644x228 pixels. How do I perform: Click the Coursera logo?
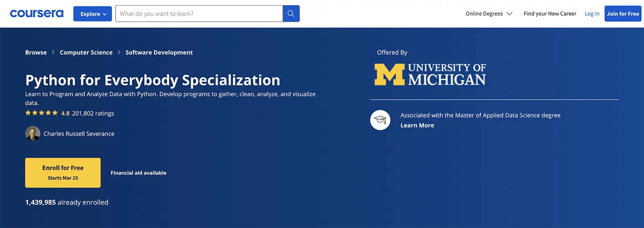tap(37, 13)
